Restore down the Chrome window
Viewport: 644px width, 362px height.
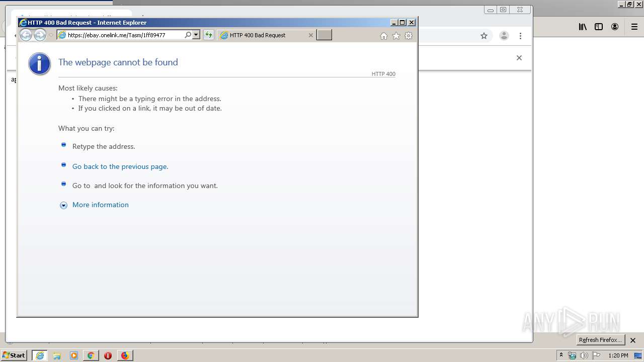tap(503, 10)
